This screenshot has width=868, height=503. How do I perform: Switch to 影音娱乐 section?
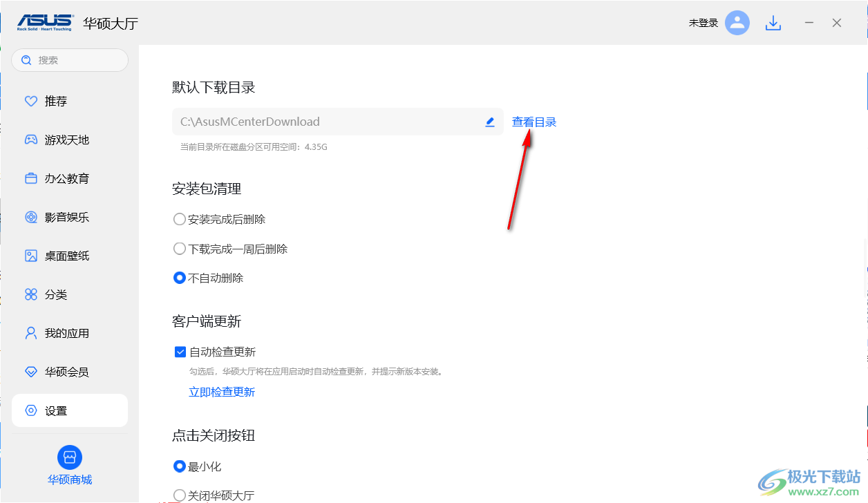click(70, 217)
